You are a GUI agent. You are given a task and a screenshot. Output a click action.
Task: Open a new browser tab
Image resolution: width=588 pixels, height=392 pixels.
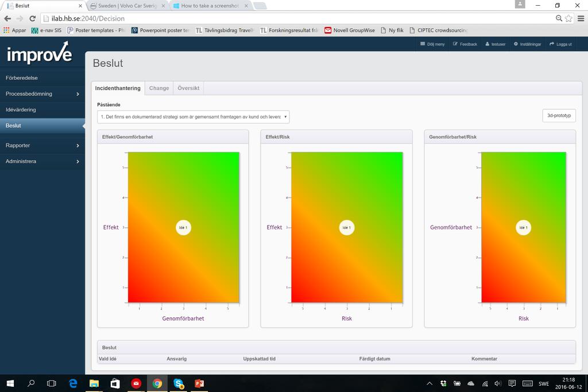click(260, 6)
